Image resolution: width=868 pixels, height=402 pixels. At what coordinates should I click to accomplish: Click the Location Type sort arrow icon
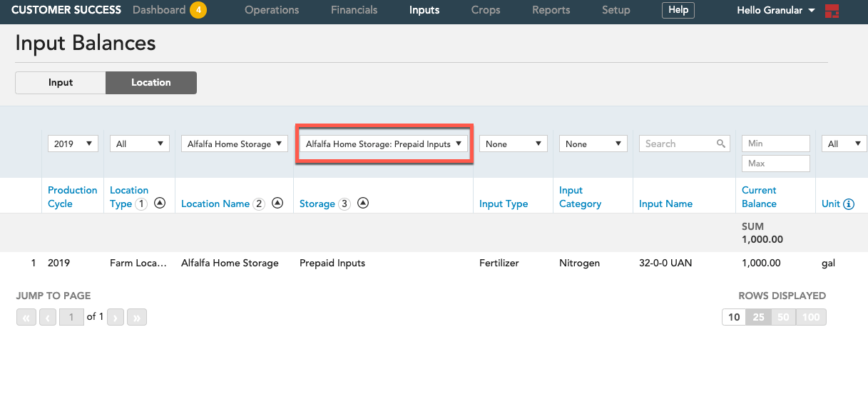click(160, 203)
